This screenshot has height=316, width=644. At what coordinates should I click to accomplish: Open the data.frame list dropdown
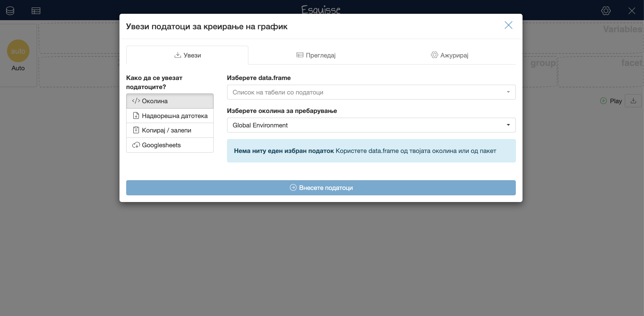click(x=371, y=92)
